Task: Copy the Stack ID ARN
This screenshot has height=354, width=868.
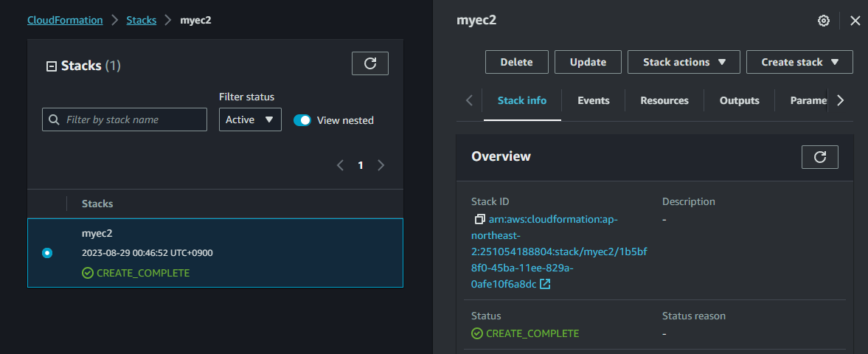Action: pyautogui.click(x=480, y=219)
